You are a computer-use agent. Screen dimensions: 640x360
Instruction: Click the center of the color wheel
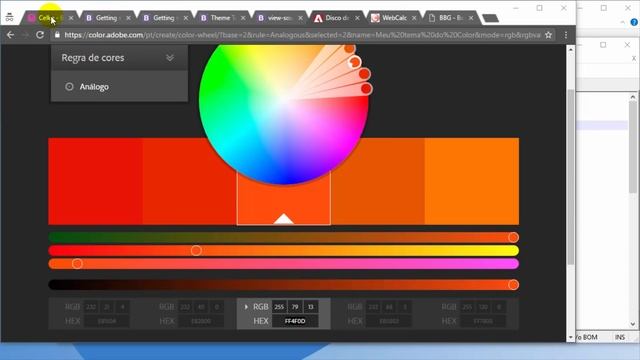tap(284, 99)
